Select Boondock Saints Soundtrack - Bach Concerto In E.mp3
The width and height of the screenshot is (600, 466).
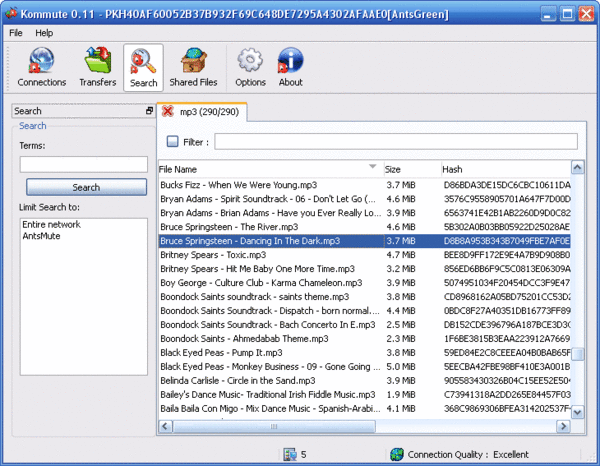(x=364, y=324)
